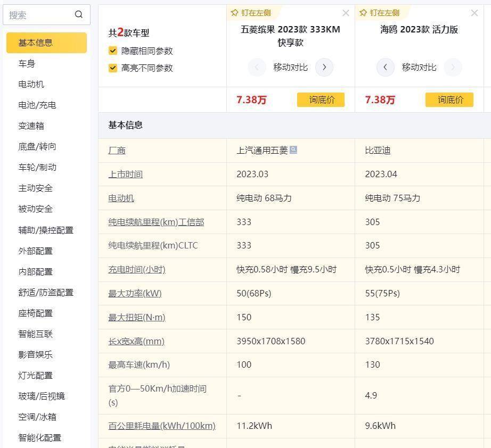Click the search magnifier icon
The height and width of the screenshot is (448, 491).
79,14
